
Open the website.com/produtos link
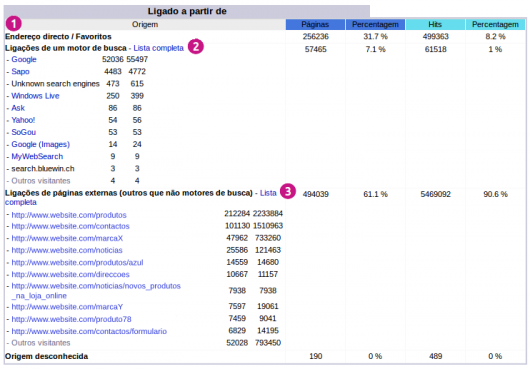[69, 215]
